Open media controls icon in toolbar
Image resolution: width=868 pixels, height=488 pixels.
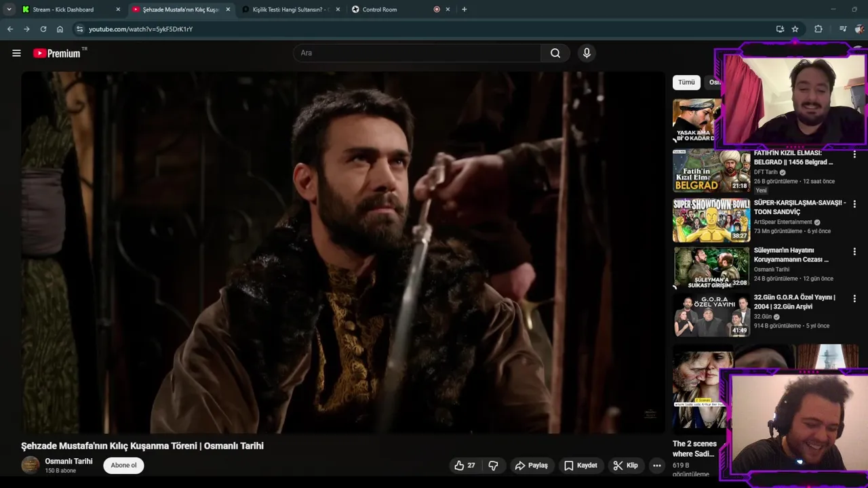[x=843, y=29]
